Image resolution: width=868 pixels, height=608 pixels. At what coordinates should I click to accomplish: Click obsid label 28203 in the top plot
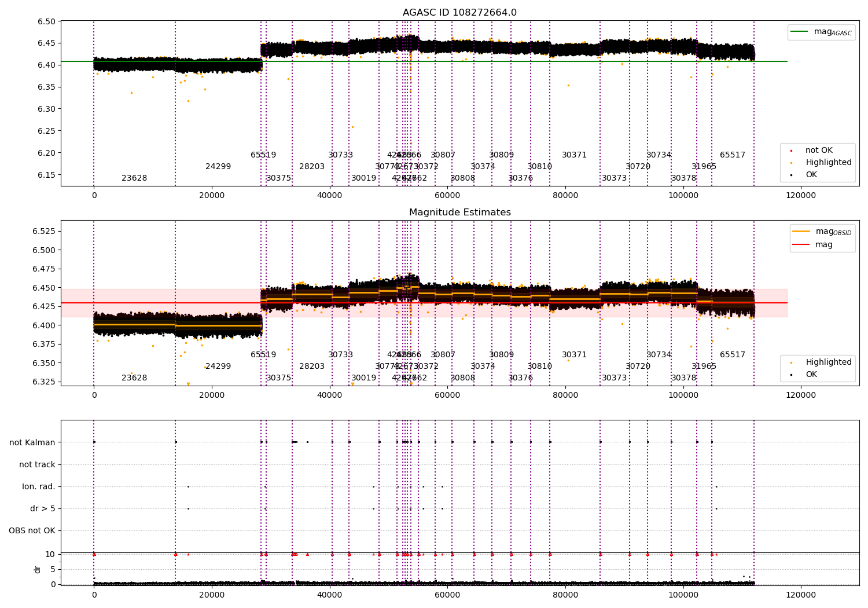(x=312, y=167)
